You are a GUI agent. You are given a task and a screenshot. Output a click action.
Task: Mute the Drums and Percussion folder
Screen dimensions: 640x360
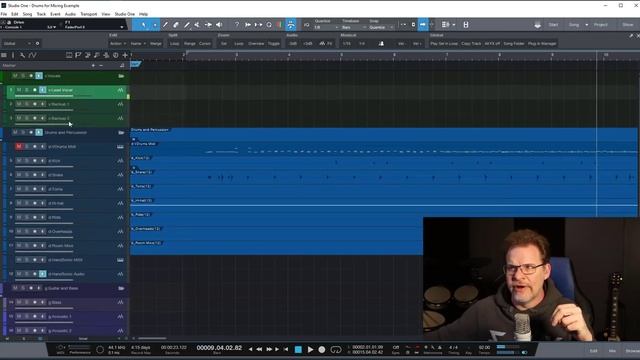[15, 132]
